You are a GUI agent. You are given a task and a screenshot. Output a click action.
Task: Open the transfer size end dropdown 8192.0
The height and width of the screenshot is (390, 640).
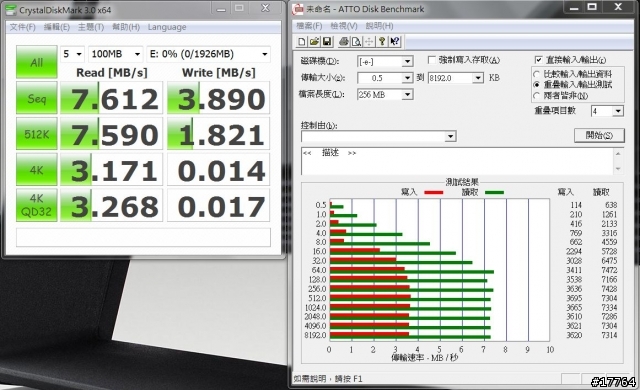click(x=478, y=78)
